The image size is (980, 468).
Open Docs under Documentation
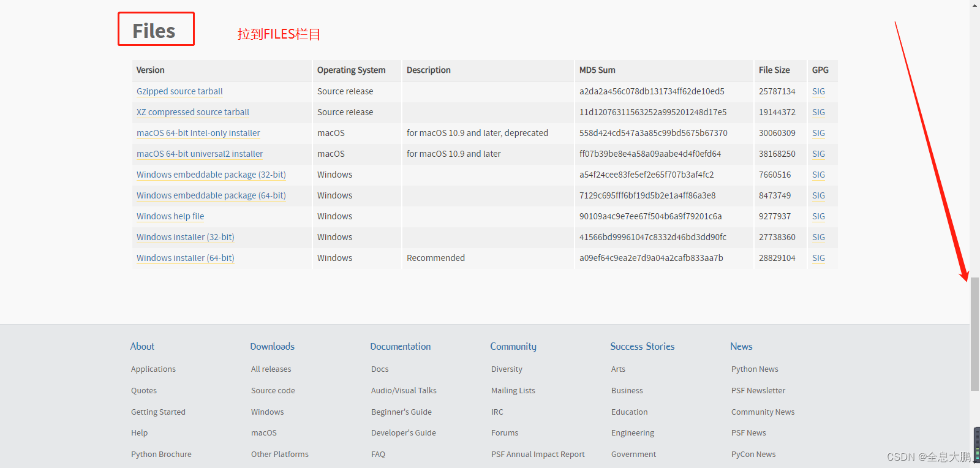[380, 369]
